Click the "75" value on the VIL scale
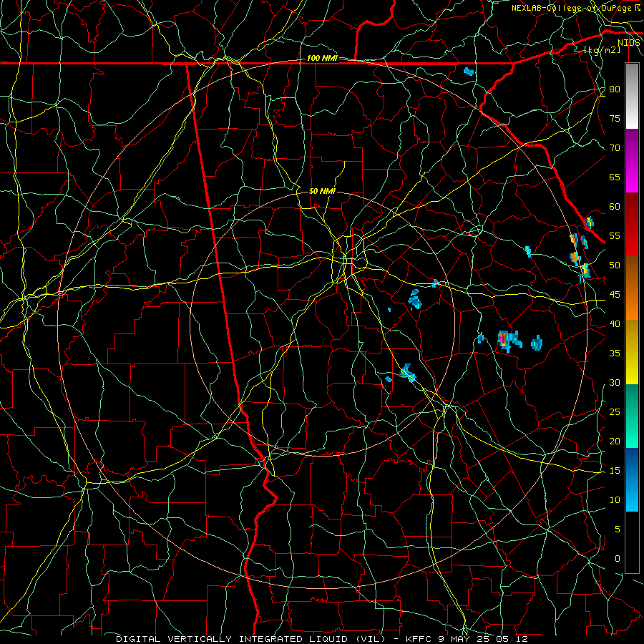The height and width of the screenshot is (644, 644). 615,119
